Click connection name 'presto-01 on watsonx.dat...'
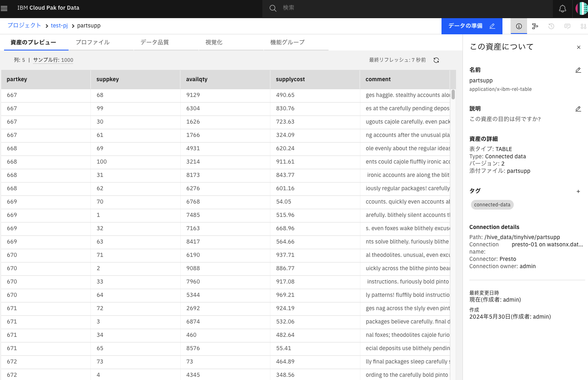588x380 pixels. coord(547,245)
